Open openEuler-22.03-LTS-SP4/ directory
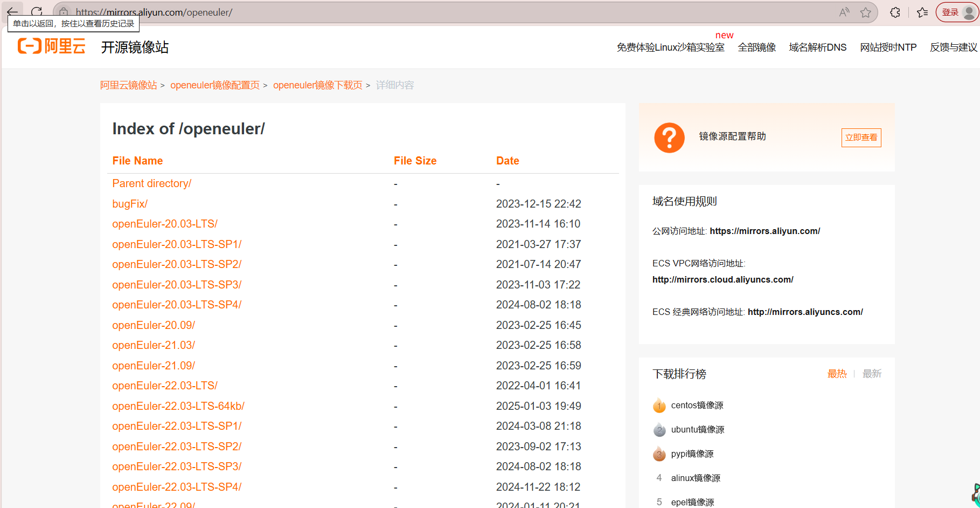 177,487
